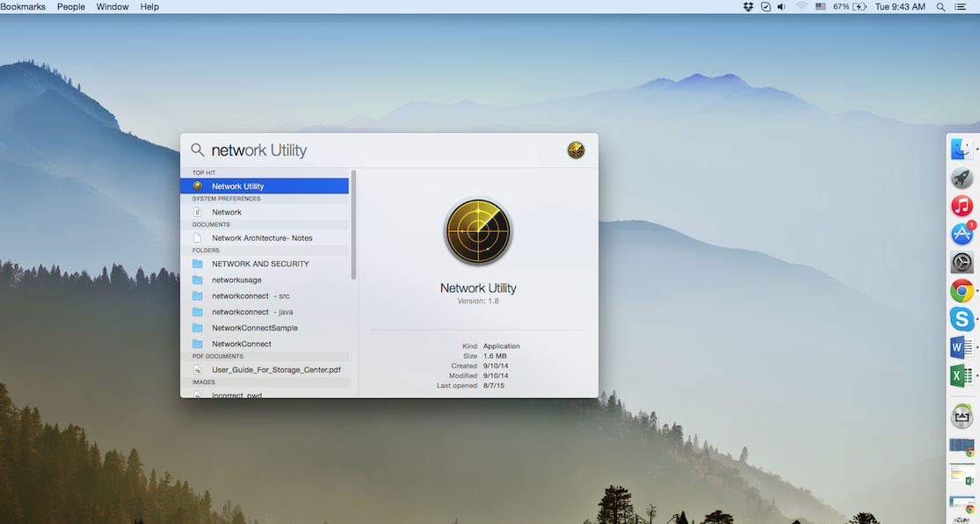Select networkconnect - src folder
The height and width of the screenshot is (524, 980).
pos(265,295)
